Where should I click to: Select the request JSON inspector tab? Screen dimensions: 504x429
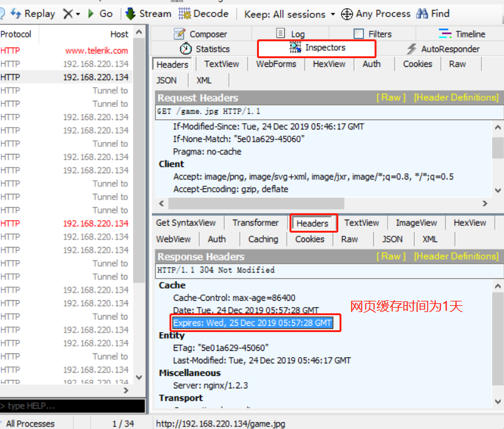(166, 80)
